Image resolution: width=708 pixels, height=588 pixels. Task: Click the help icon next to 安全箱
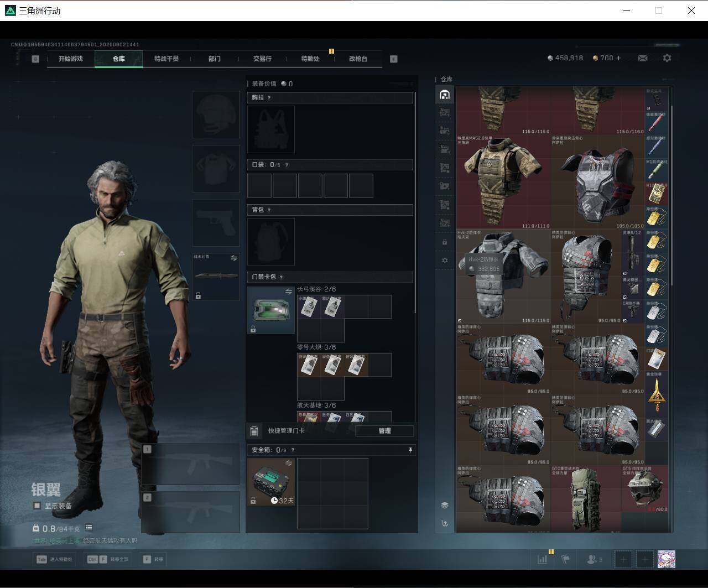pos(293,450)
